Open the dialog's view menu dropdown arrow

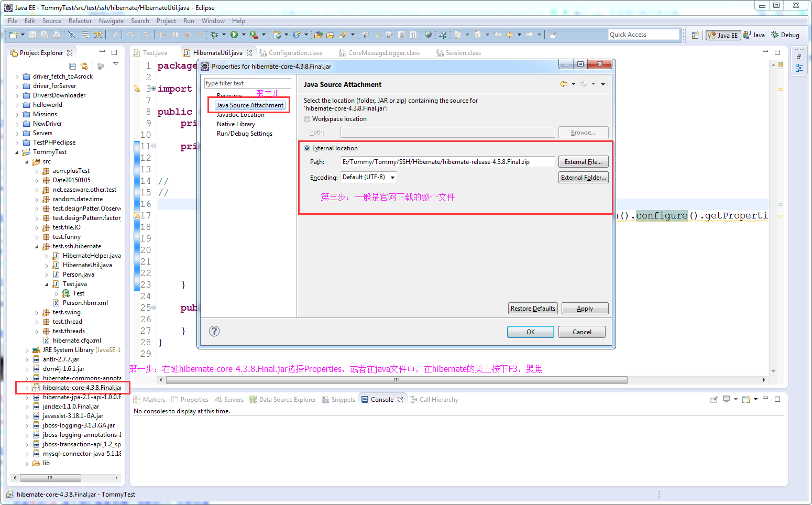point(603,84)
